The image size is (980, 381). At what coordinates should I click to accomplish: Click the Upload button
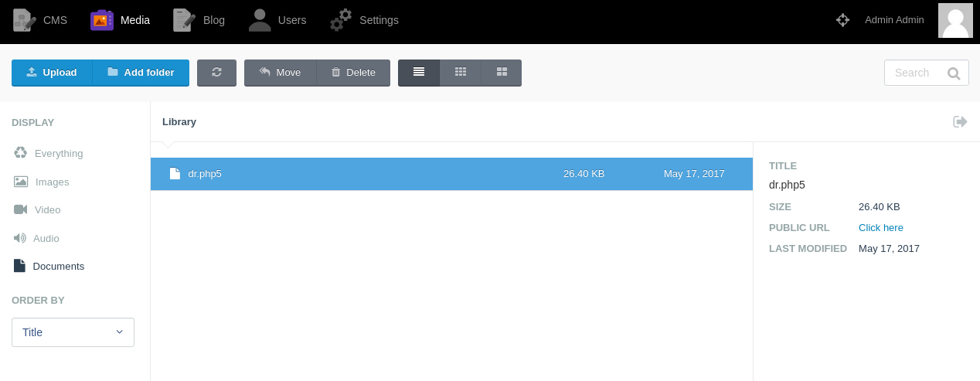click(52, 73)
